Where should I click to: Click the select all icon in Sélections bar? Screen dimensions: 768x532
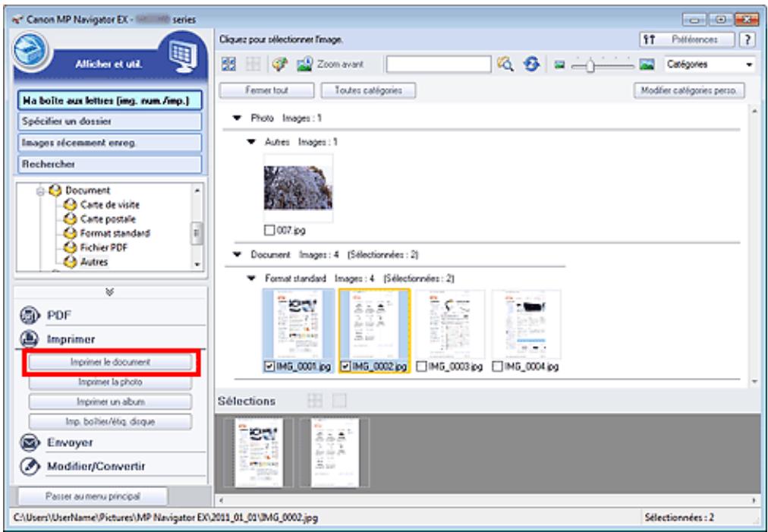coord(315,401)
